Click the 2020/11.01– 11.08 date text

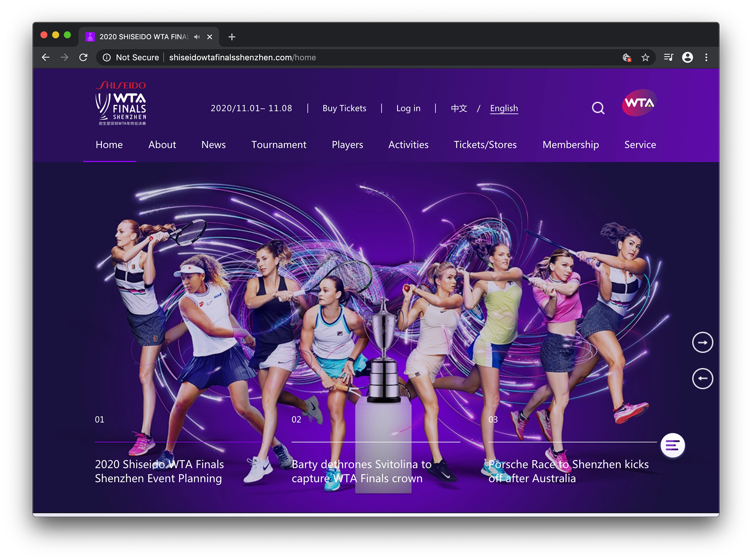(x=251, y=108)
